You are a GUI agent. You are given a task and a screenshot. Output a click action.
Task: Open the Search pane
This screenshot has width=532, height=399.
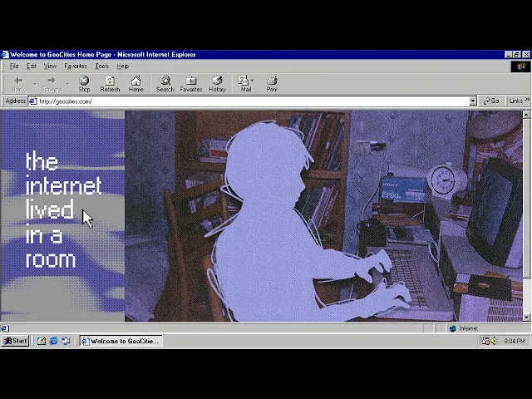coord(165,84)
